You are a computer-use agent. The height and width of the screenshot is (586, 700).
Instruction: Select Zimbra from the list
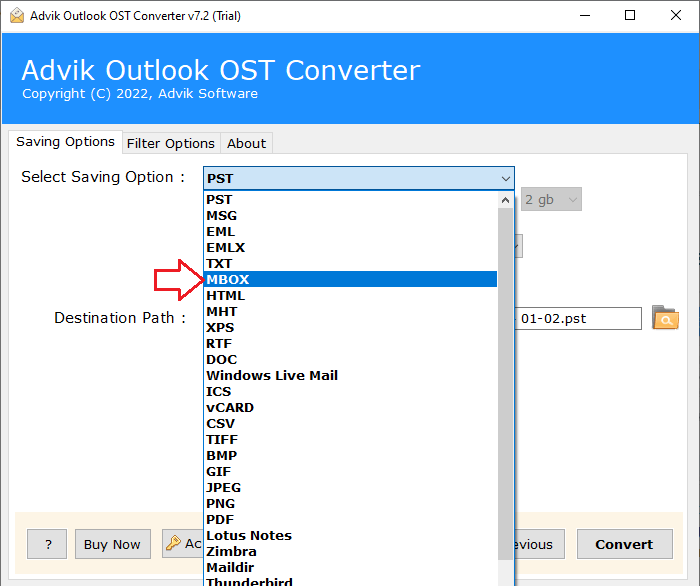[x=350, y=552]
